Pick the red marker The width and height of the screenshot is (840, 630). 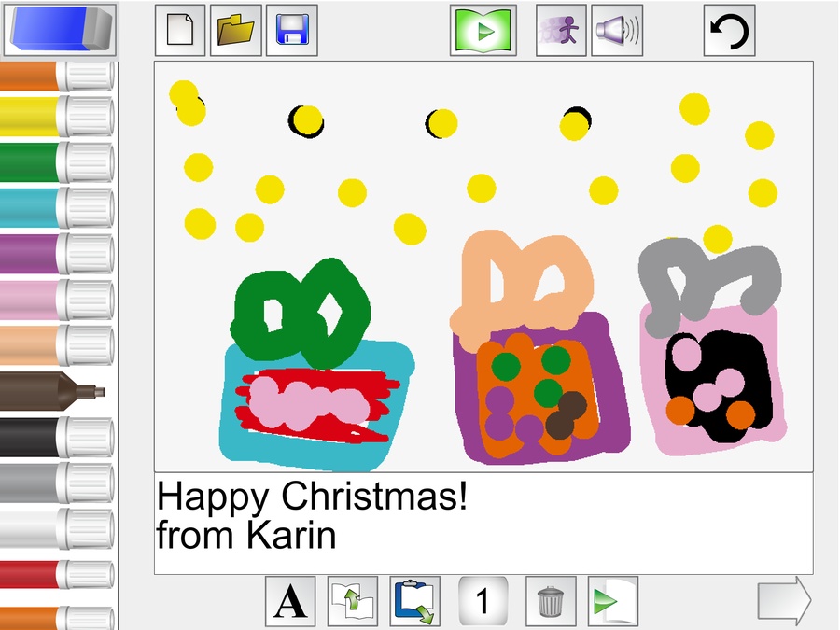coord(57,575)
